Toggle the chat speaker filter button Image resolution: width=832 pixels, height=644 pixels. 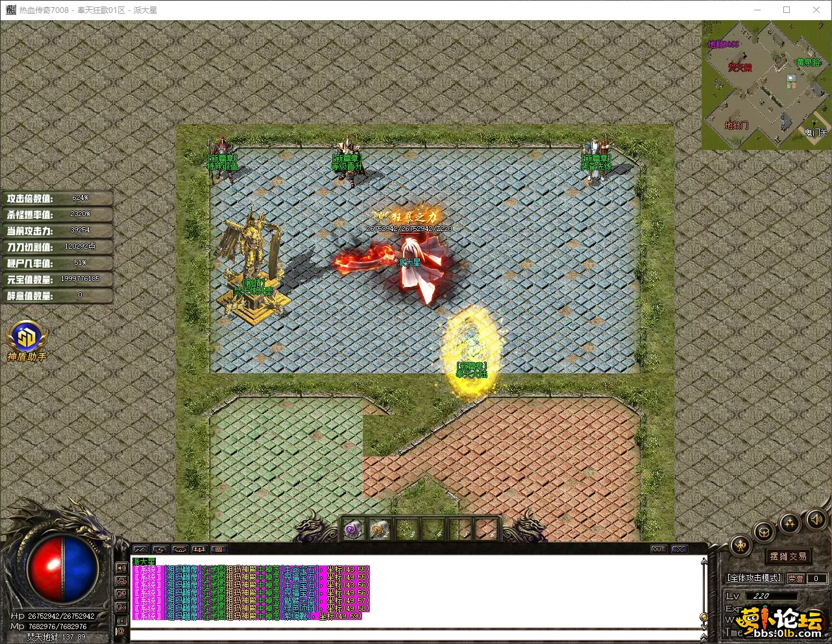(x=121, y=568)
